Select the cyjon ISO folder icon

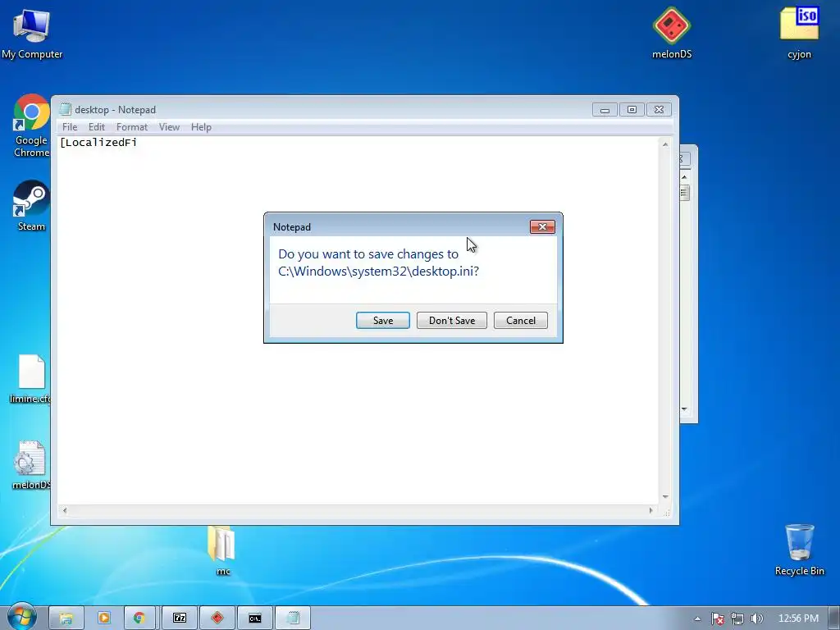[x=799, y=33]
